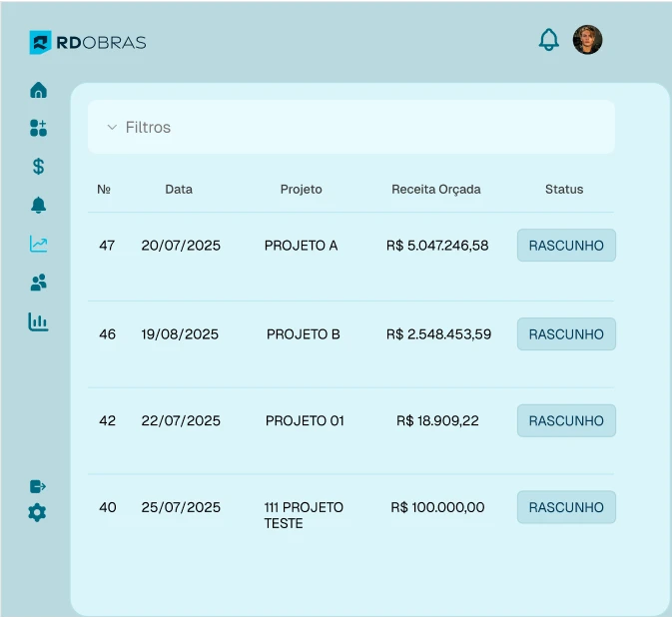This screenshot has width=672, height=618.
Task: Open the bar chart reports icon
Action: 38,321
